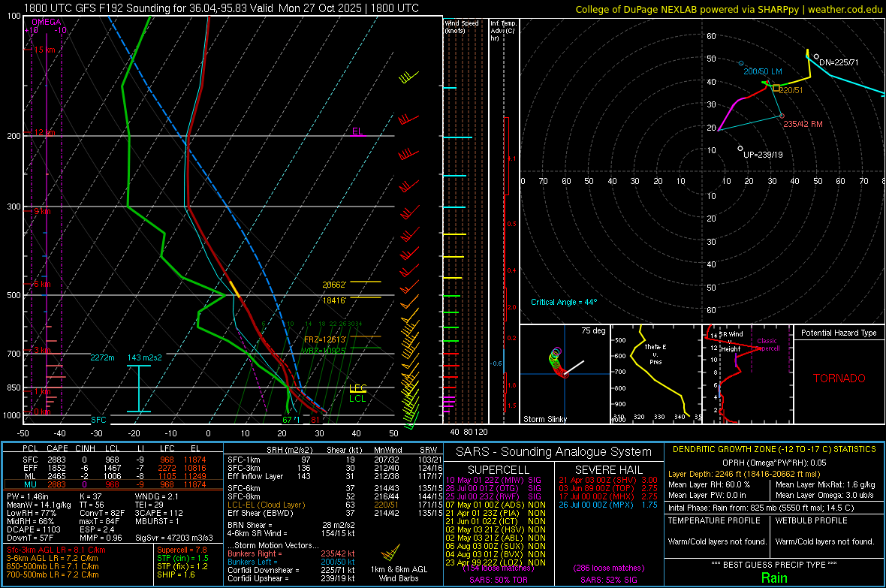
Task: Click the CAPE column header
Action: pyautogui.click(x=57, y=448)
